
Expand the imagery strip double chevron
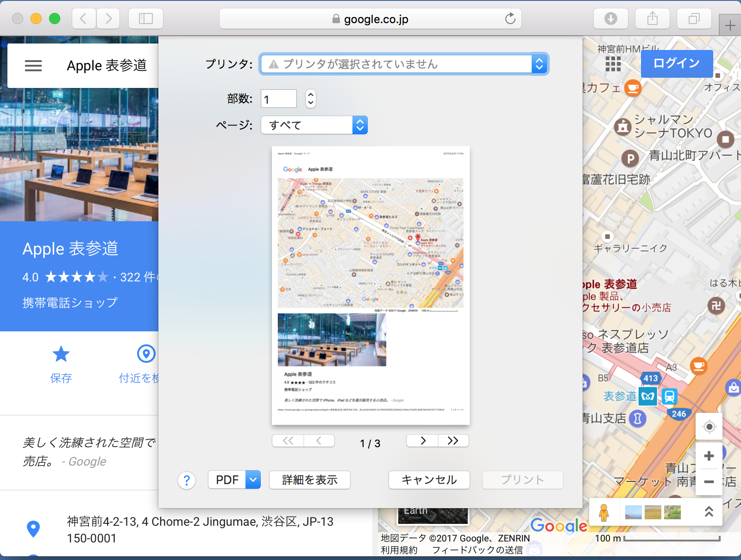click(709, 512)
